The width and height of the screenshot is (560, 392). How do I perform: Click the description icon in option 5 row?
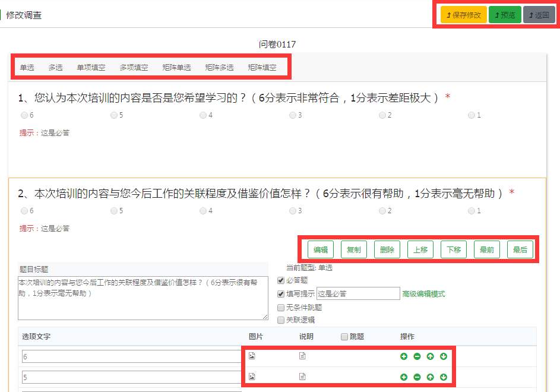pyautogui.click(x=302, y=377)
